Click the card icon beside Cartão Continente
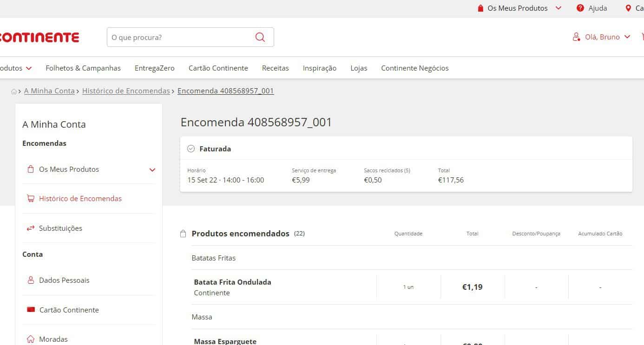This screenshot has height=345, width=644. point(31,310)
